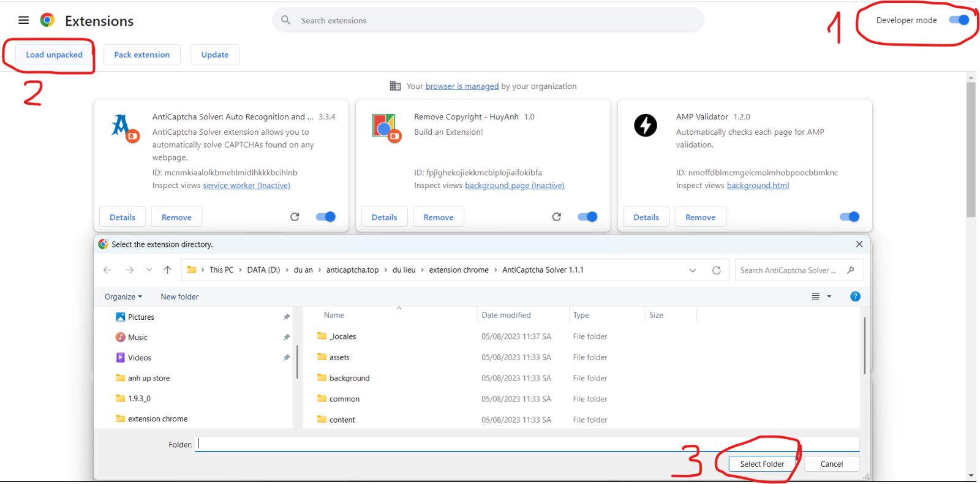Viewport: 980px width, 484px height.
Task: Expand the chevron after DATA (D:) breadcrumb
Action: click(x=287, y=270)
